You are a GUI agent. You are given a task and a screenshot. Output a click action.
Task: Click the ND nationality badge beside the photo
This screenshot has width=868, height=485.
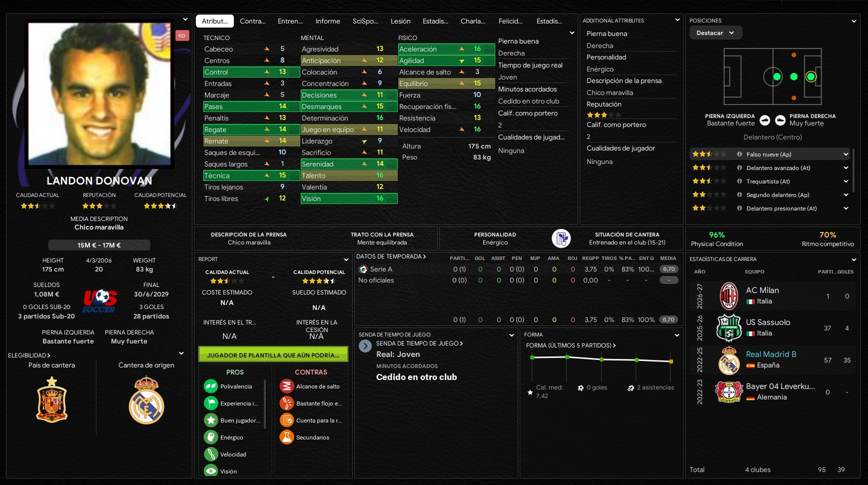click(182, 35)
